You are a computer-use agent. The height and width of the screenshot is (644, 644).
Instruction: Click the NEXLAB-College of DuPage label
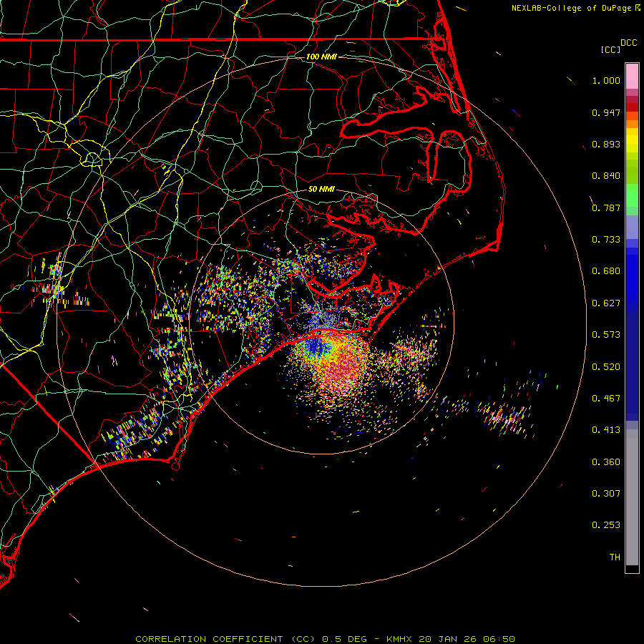(x=571, y=8)
